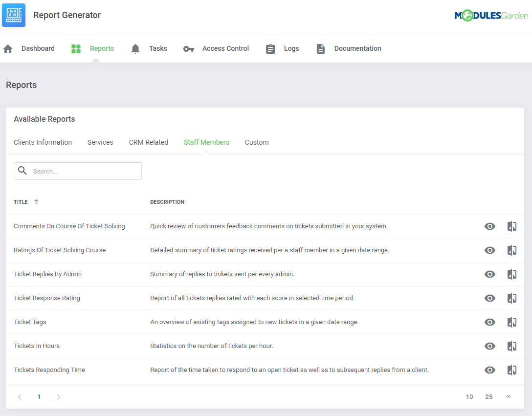Viewport: 532px width, 416px height.
Task: Click description 'Statistics on the number of tickets per hour.'
Action: 211,346
